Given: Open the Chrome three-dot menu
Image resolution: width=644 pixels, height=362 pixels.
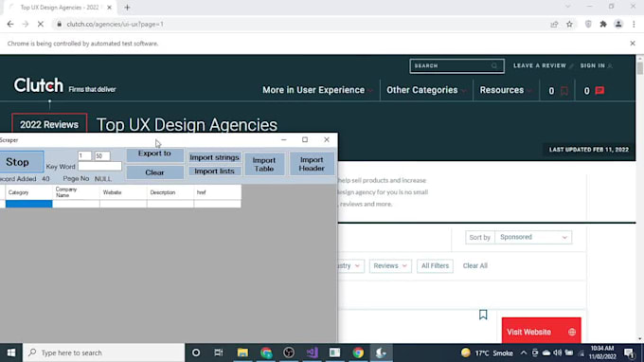Looking at the screenshot, I should pyautogui.click(x=634, y=25).
